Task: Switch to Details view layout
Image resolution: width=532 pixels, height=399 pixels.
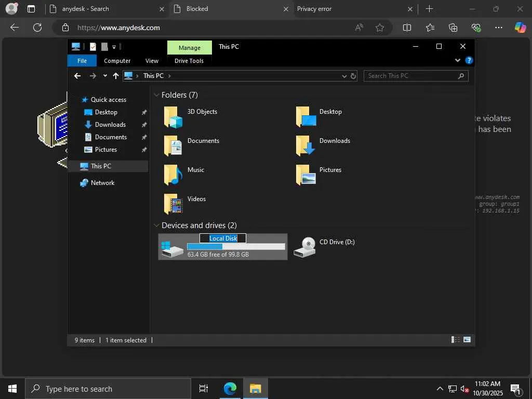Action: (x=455, y=340)
